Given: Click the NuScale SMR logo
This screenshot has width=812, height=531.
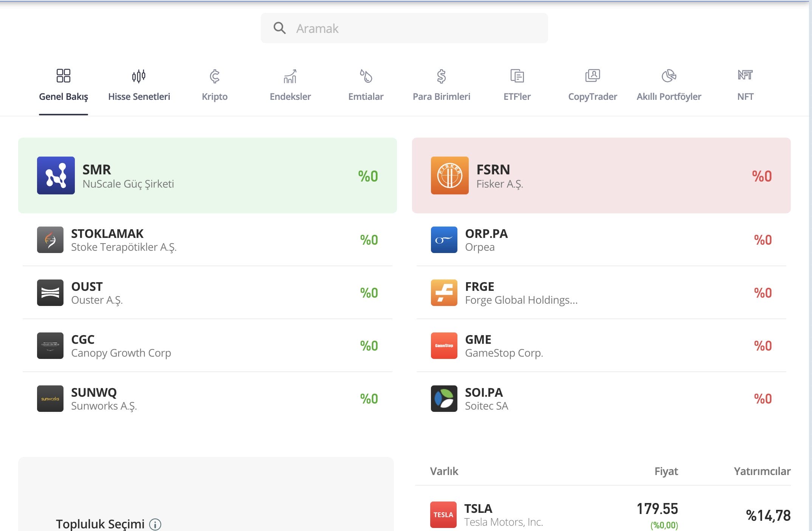Looking at the screenshot, I should (56, 175).
